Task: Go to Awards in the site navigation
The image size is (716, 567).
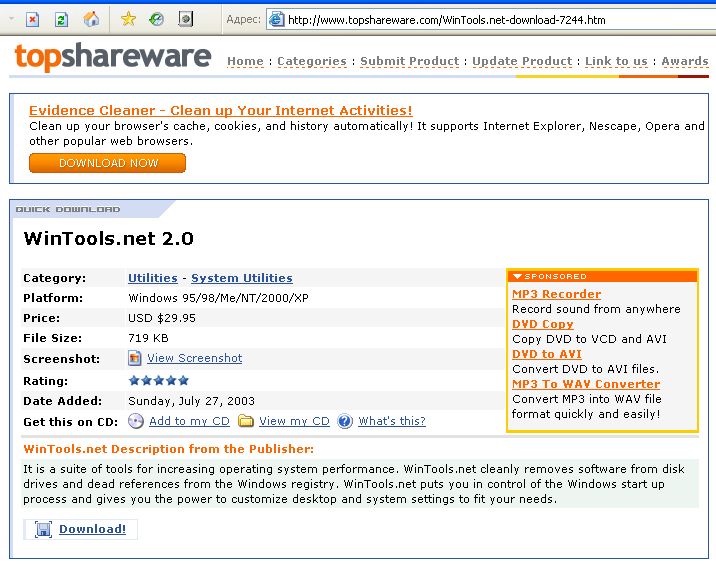Action: pos(685,61)
